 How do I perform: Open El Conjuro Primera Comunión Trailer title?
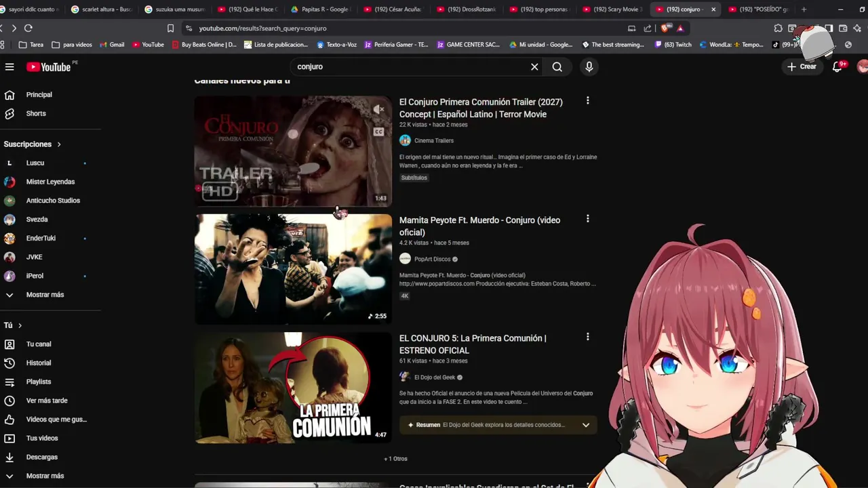point(481,108)
